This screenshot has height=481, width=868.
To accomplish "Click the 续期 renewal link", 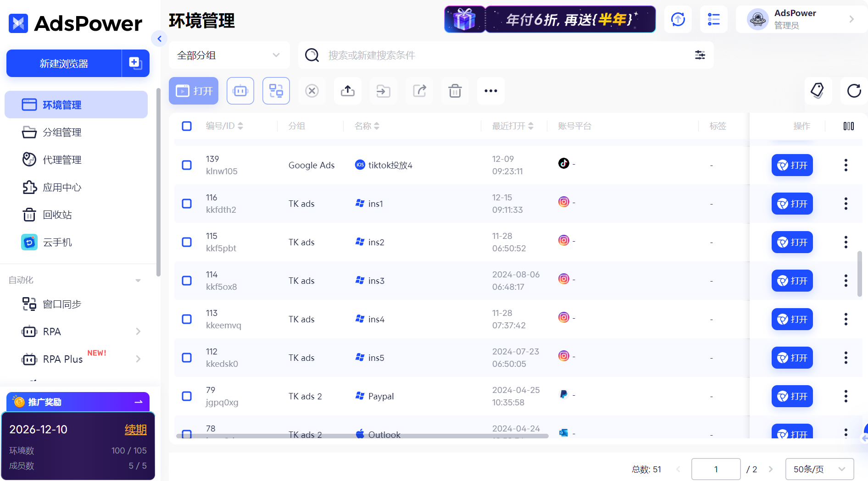I will point(135,430).
